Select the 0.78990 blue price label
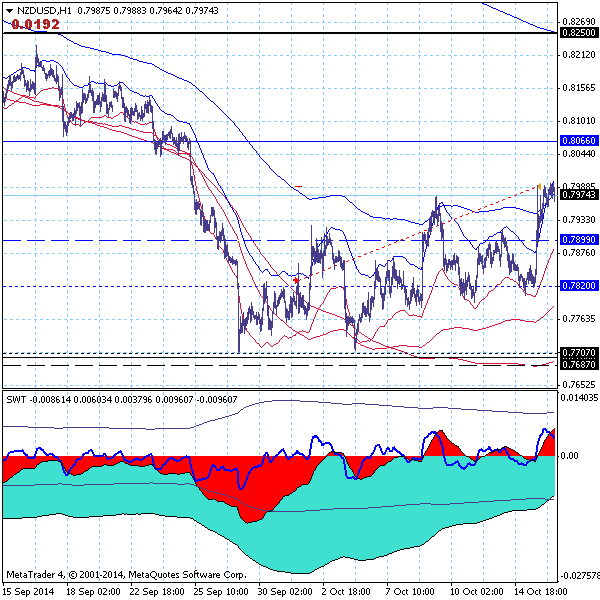This screenshot has height=600, width=600. (x=579, y=240)
